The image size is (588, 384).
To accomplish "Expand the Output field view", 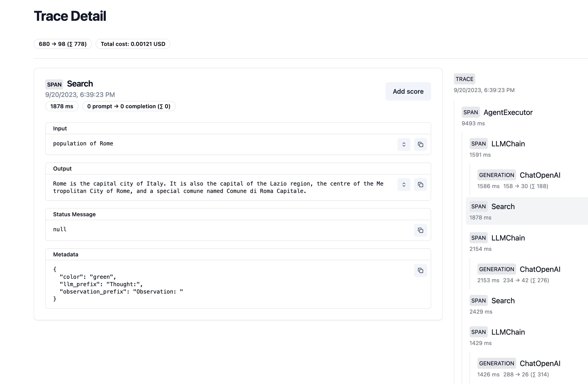I will tap(404, 185).
